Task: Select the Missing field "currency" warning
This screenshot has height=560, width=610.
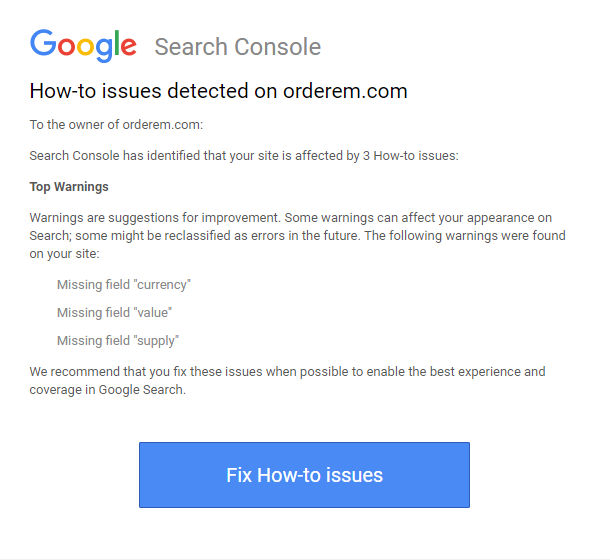Action: [123, 285]
